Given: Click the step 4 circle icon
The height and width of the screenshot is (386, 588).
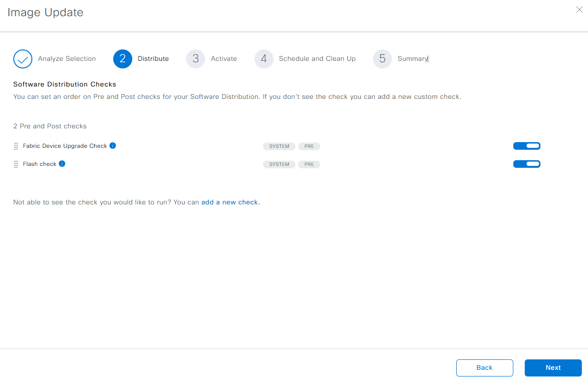Looking at the screenshot, I should click(264, 59).
